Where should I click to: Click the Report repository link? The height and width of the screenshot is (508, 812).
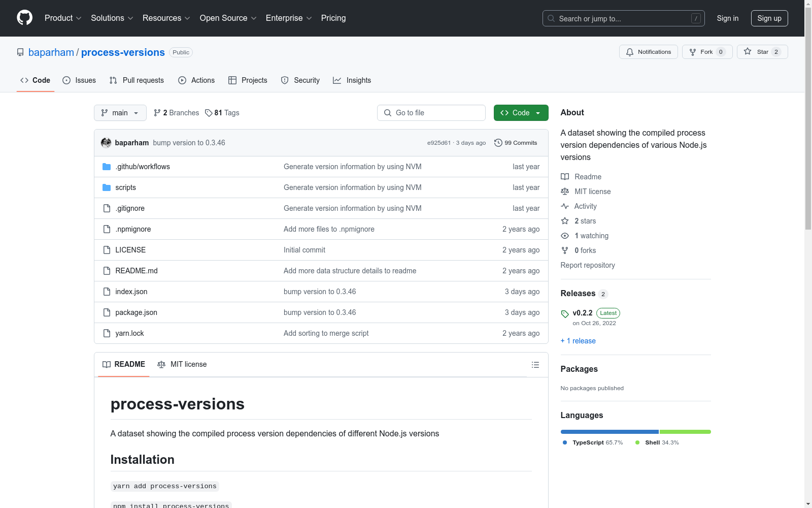(x=588, y=265)
